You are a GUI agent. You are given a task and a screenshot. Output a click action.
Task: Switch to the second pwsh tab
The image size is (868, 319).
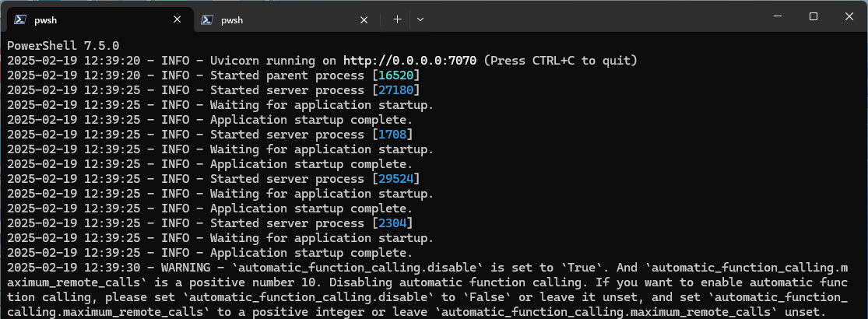pyautogui.click(x=280, y=19)
